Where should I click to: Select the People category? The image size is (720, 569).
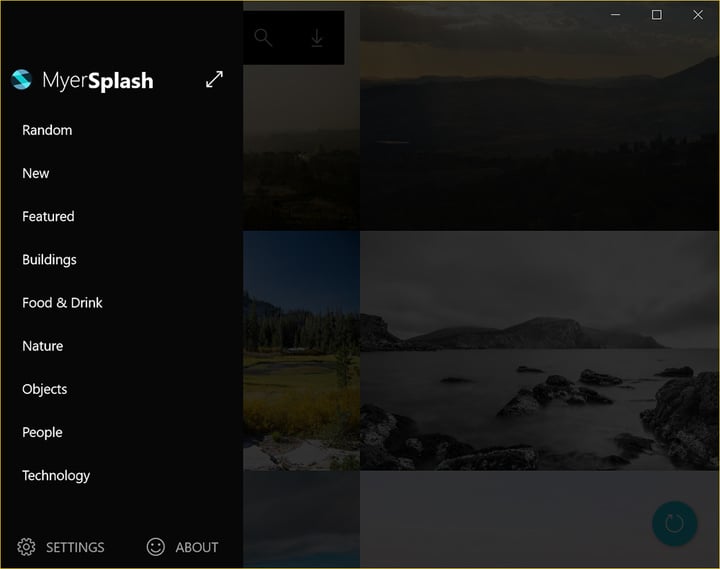tap(42, 433)
